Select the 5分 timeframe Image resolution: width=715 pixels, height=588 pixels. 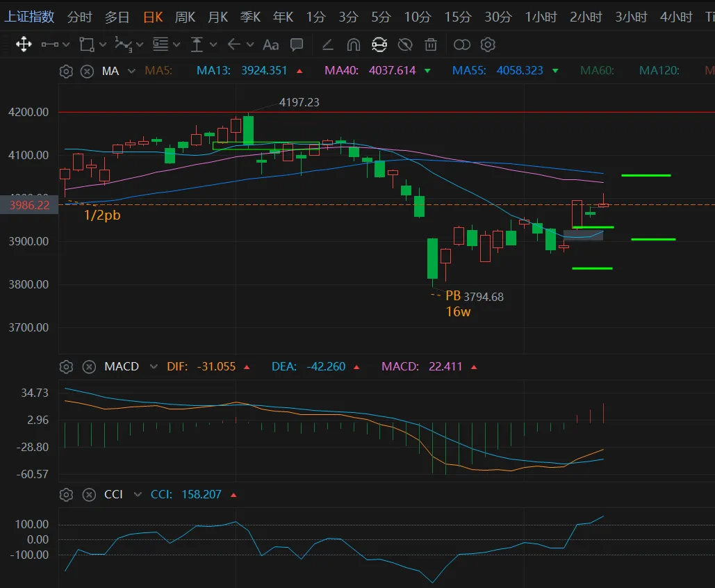click(381, 17)
